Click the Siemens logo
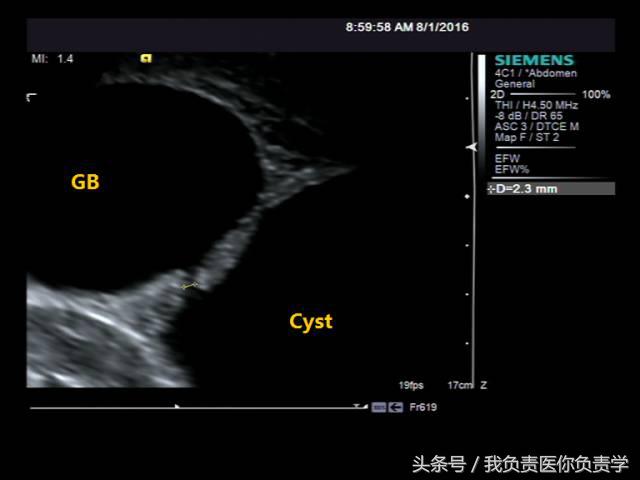Viewport: 640px width, 480px height. [x=533, y=60]
